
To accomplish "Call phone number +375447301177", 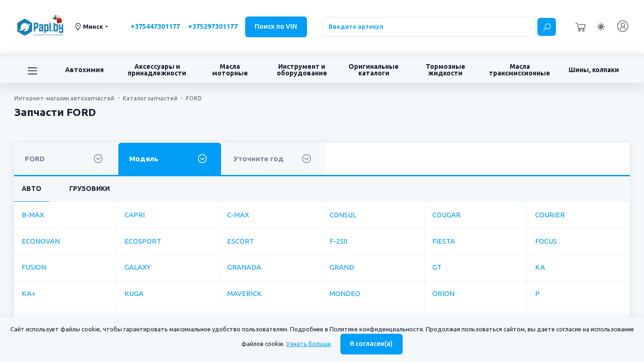I will 155,27.
